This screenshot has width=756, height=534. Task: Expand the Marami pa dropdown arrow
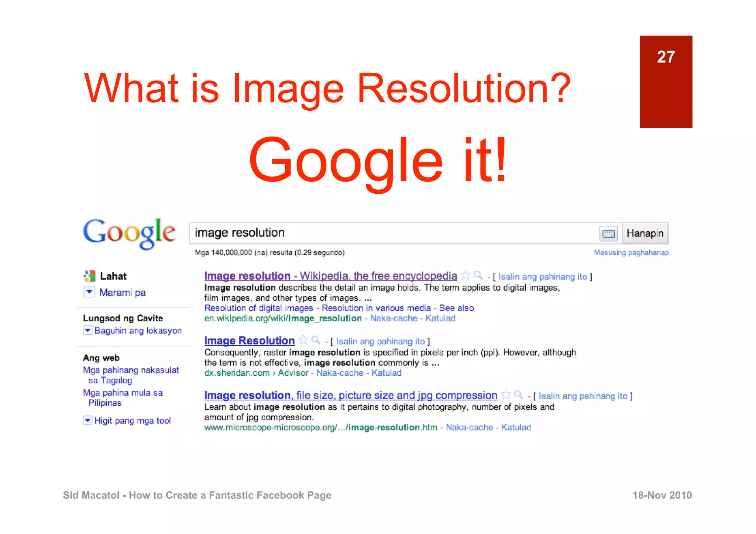89,292
